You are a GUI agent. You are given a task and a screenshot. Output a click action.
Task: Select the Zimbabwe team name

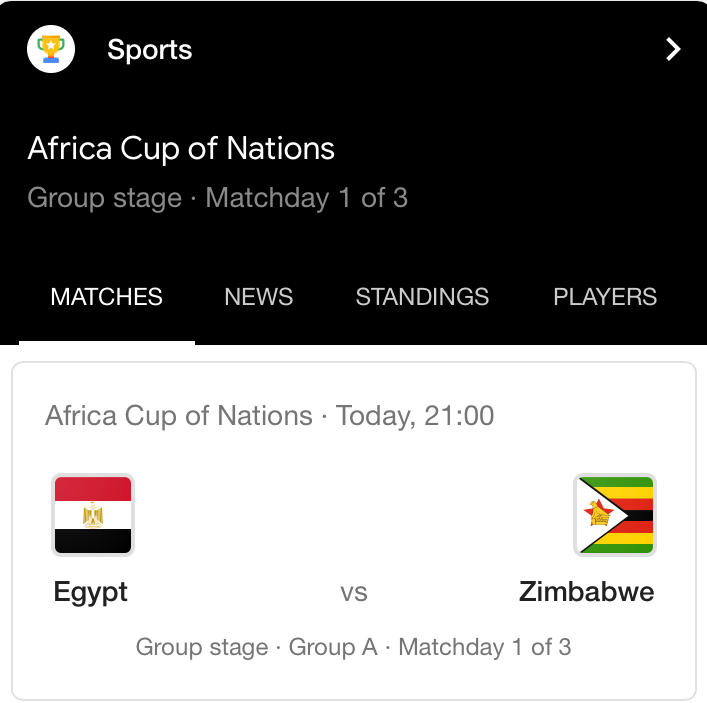pyautogui.click(x=587, y=592)
